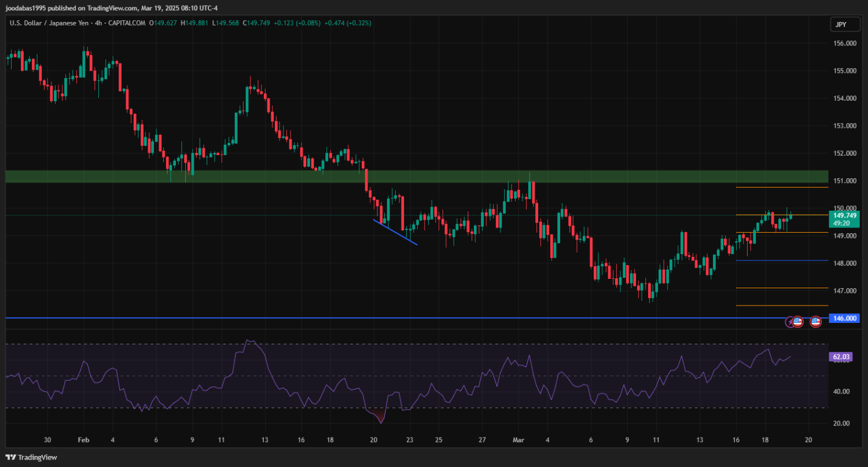Image resolution: width=868 pixels, height=467 pixels.
Task: Click the RSI 40.00 axis label
Action: [x=841, y=392]
